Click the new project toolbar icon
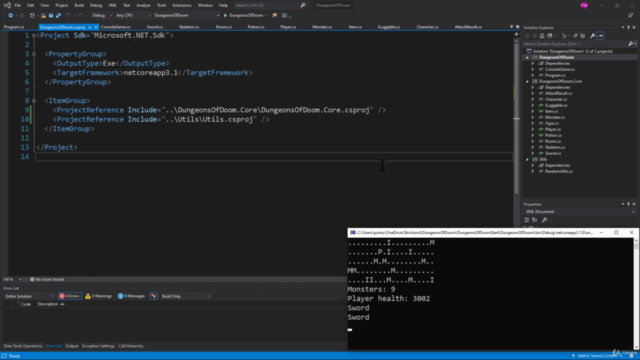The width and height of the screenshot is (640, 360). (32, 16)
